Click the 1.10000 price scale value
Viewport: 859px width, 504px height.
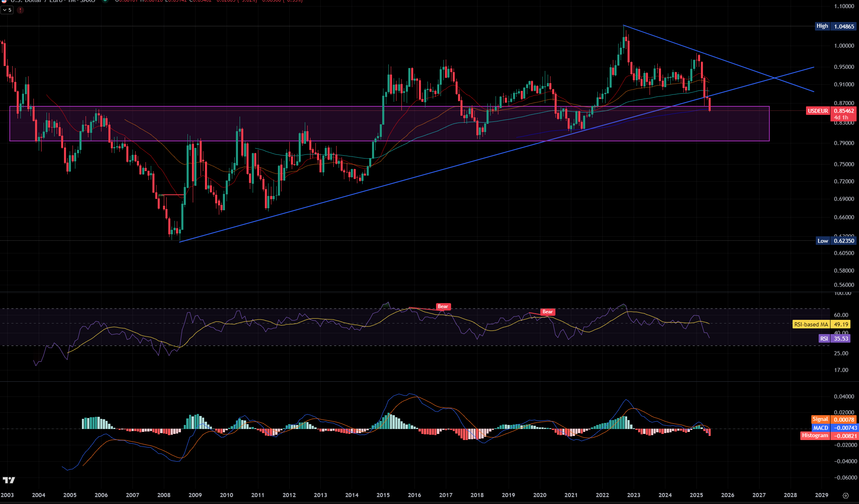pos(844,6)
